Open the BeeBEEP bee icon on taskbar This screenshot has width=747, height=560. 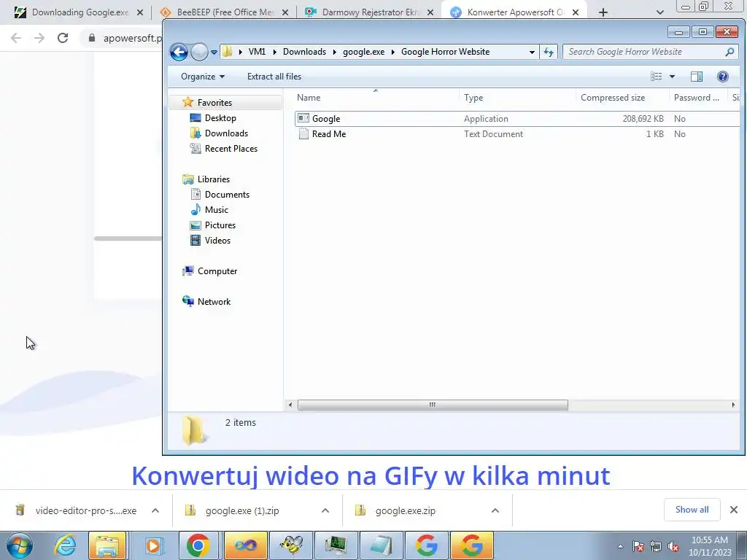click(x=292, y=545)
